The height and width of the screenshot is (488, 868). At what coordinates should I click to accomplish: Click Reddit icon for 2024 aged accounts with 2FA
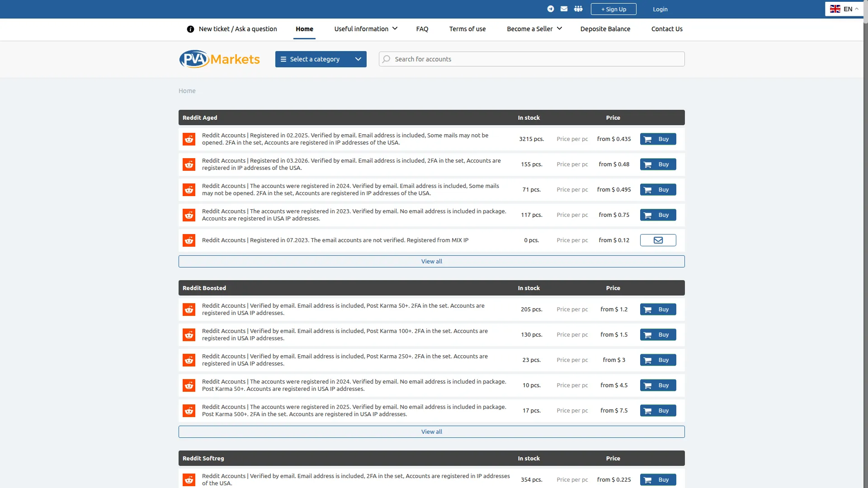click(189, 190)
